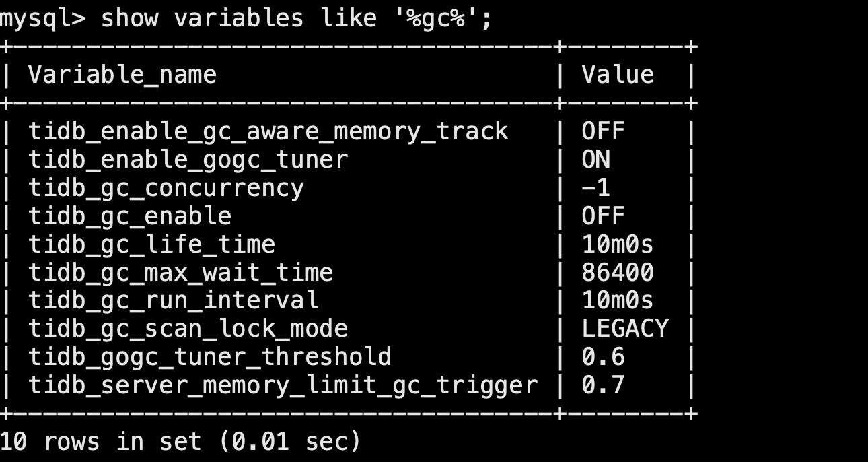
Task: Click tidb_gc_scan_lock_mode variable name
Action: [188, 329]
